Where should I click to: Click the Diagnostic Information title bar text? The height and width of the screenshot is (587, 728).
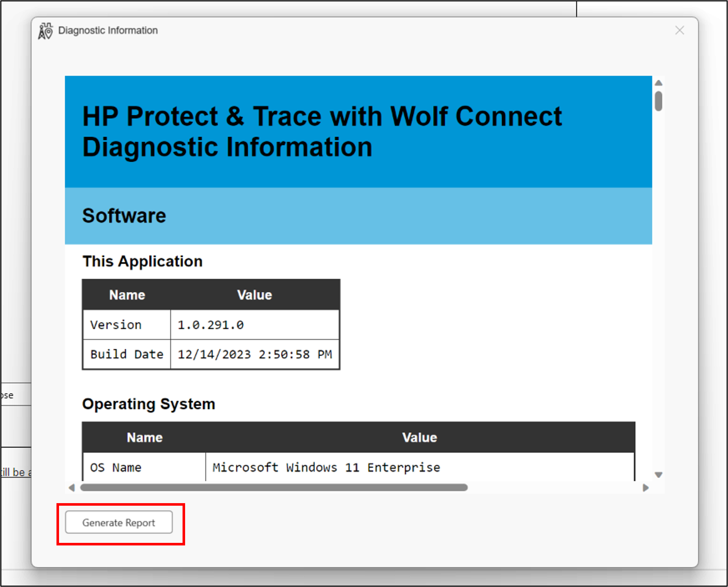click(108, 30)
